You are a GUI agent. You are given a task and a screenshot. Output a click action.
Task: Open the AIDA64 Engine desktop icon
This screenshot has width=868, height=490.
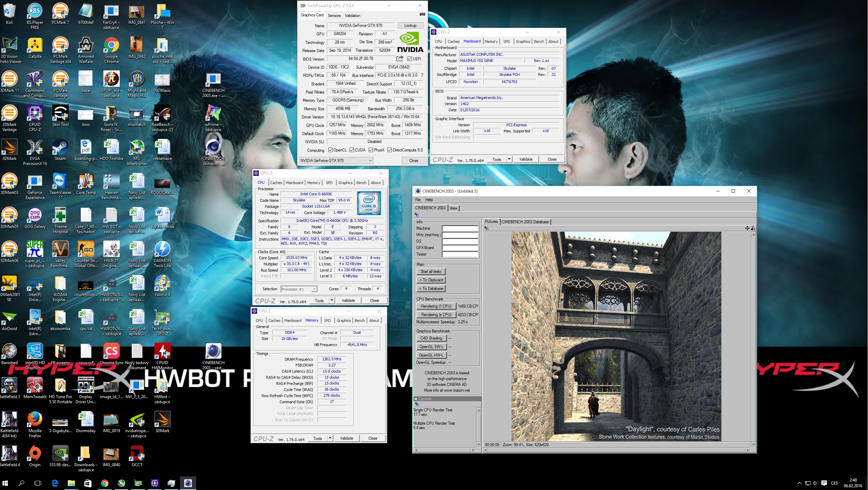point(60,289)
